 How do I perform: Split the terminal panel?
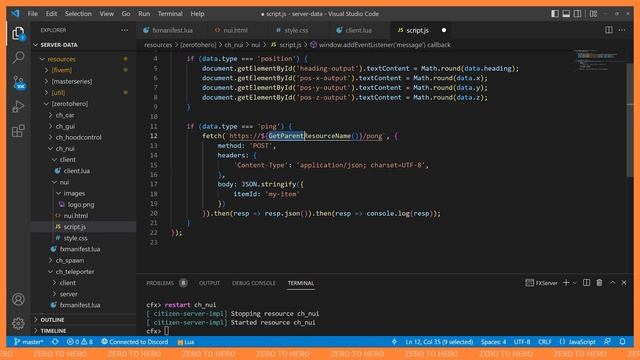[x=587, y=282]
